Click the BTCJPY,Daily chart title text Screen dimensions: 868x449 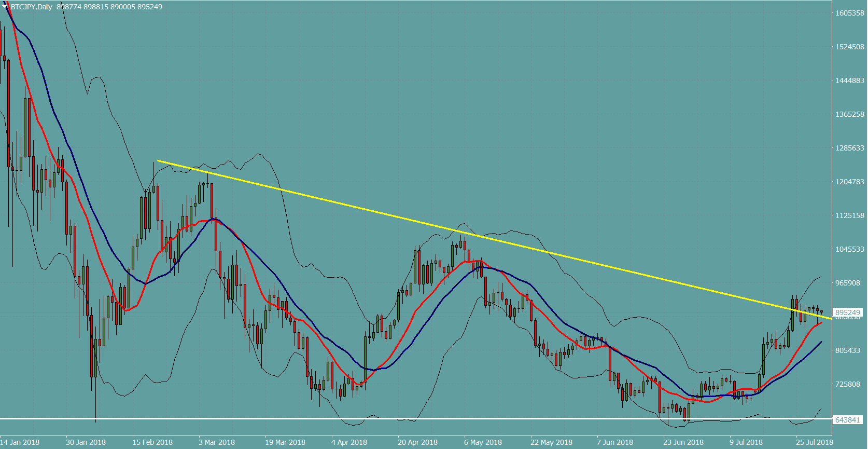31,7
